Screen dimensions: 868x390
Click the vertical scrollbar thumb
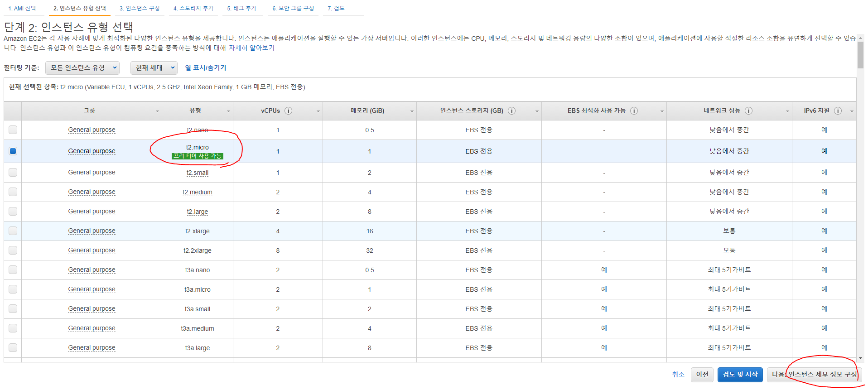(x=861, y=55)
